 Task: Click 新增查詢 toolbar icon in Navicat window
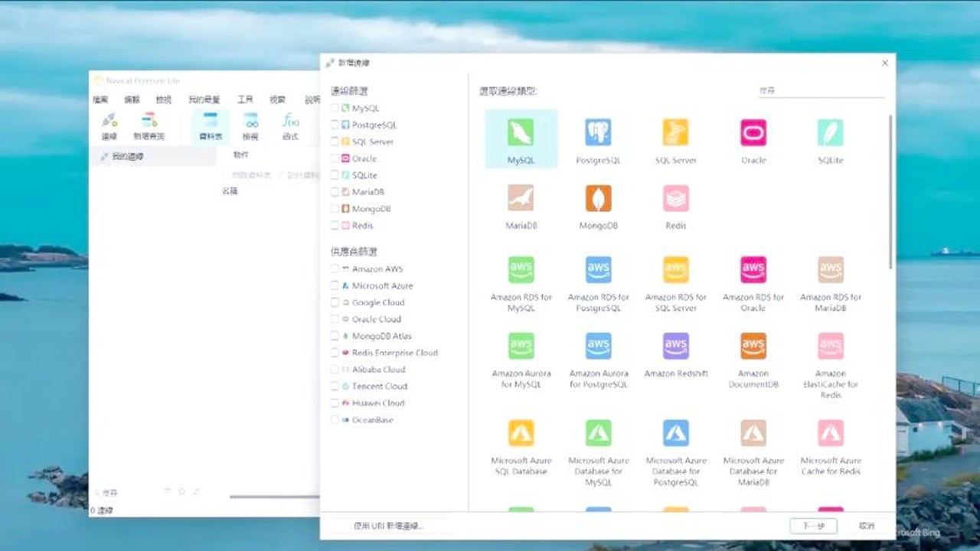click(149, 126)
